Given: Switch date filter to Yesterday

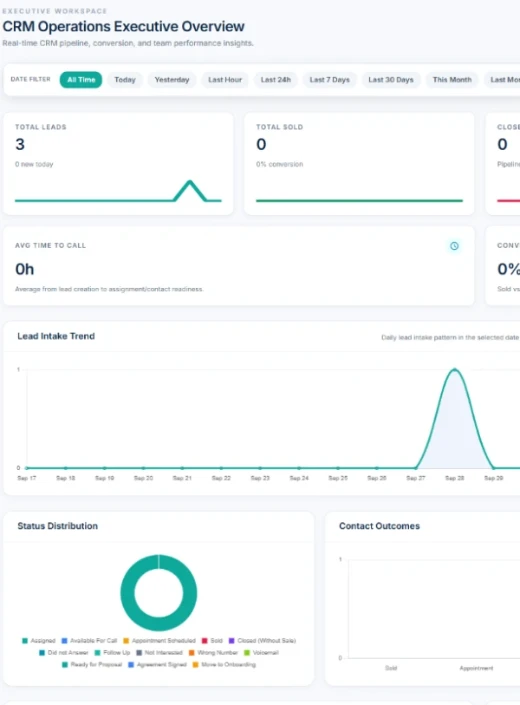Looking at the screenshot, I should 172,80.
